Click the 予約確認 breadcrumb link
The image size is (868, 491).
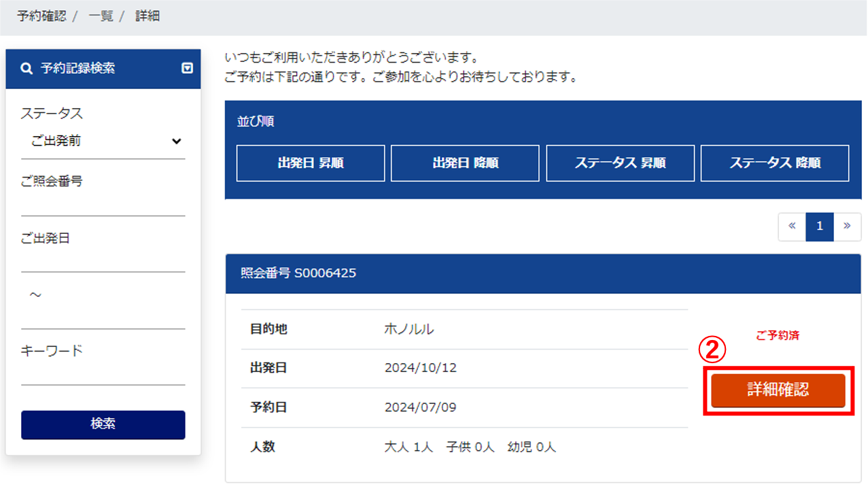(41, 16)
